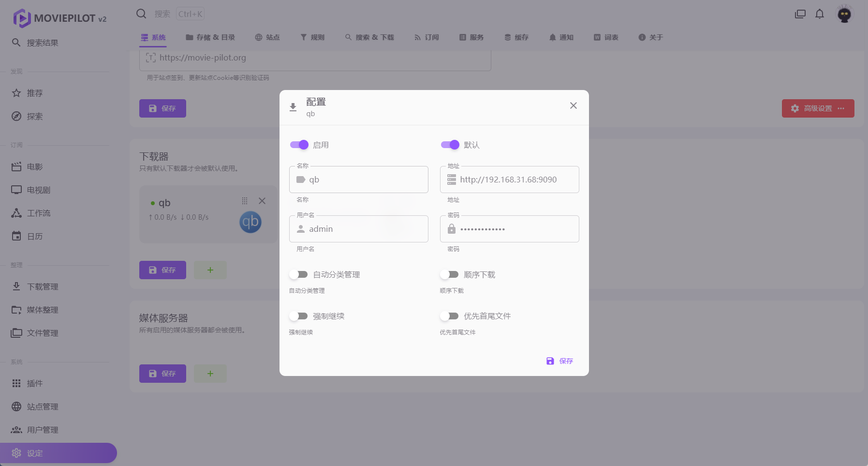Switch to the 系统 tab
The image size is (868, 466).
[153, 37]
